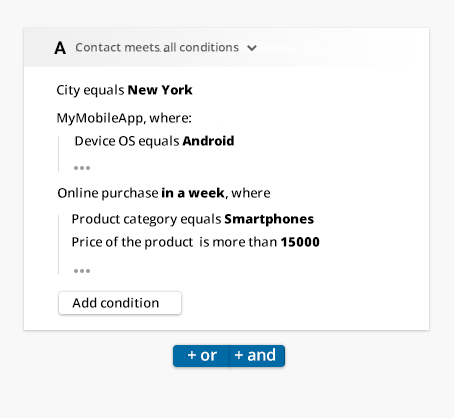Edit the New York value
The image size is (454, 418).
tap(160, 90)
